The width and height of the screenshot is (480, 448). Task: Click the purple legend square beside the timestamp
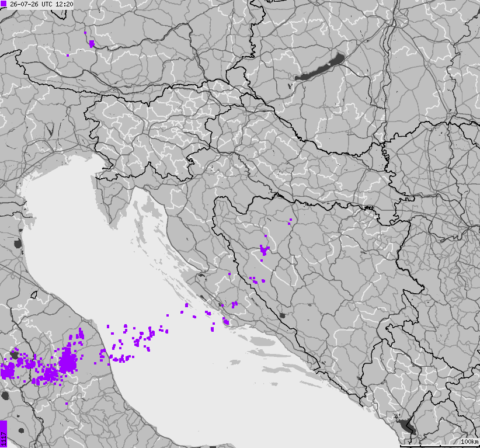4,4
